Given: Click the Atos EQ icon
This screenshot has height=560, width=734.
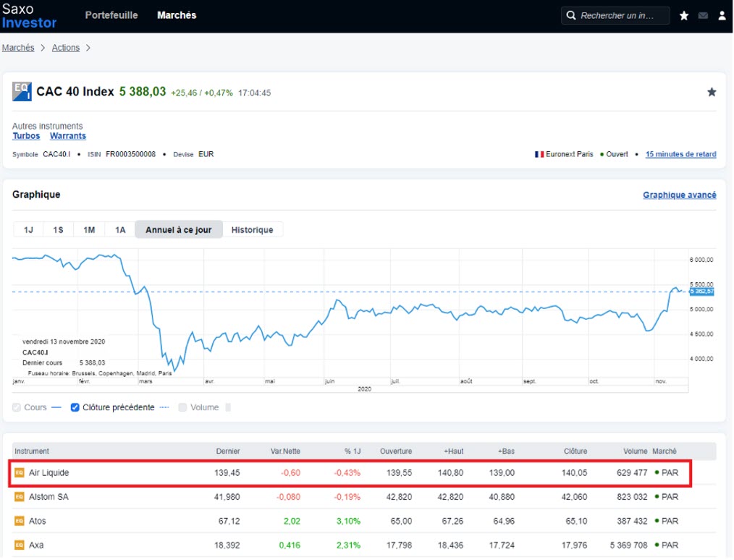Looking at the screenshot, I should click(x=20, y=521).
